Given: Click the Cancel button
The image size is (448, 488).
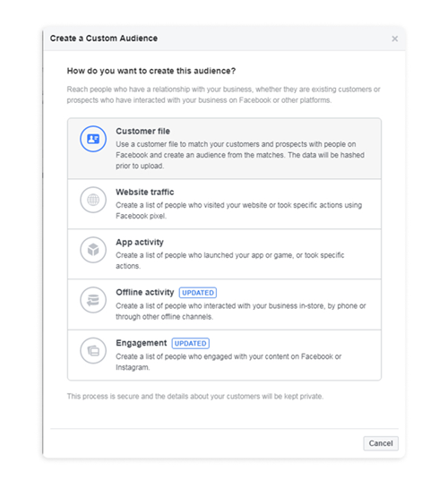Looking at the screenshot, I should tap(381, 443).
